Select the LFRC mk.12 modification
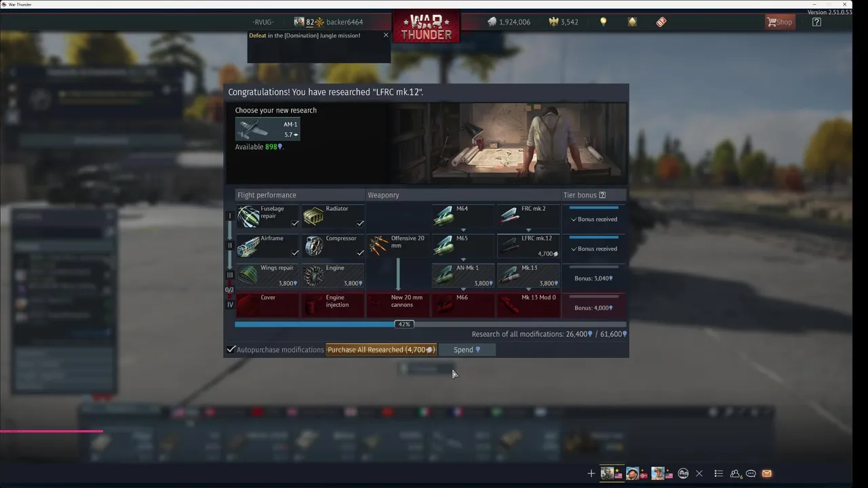The height and width of the screenshot is (488, 868). pyautogui.click(x=528, y=246)
